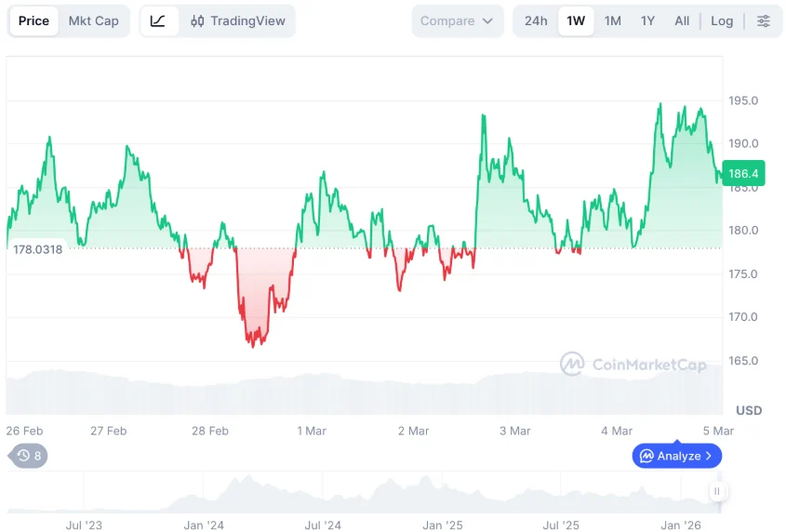Select the 24h time range
This screenshot has width=786, height=532.
(x=536, y=21)
